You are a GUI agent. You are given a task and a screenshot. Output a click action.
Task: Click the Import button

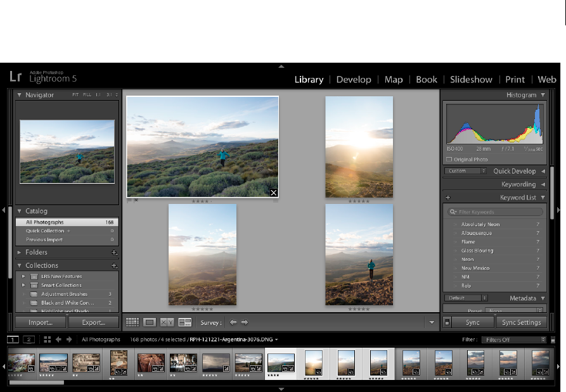[41, 322]
